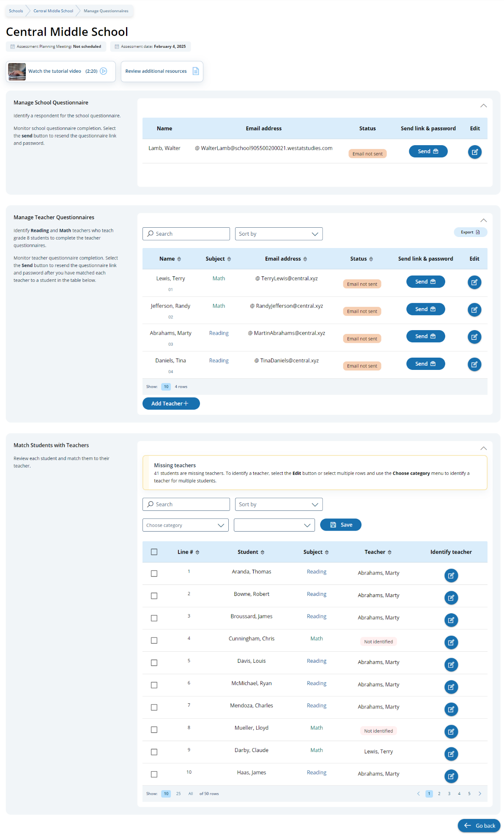The height and width of the screenshot is (838, 504).
Task: Sort teacher table by Subject column icon
Action: [x=229, y=259]
